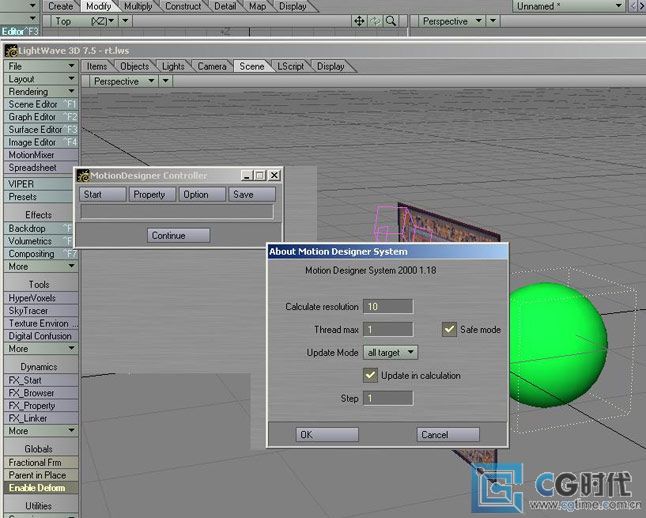
Task: Open the Surface Editor
Action: click(41, 130)
